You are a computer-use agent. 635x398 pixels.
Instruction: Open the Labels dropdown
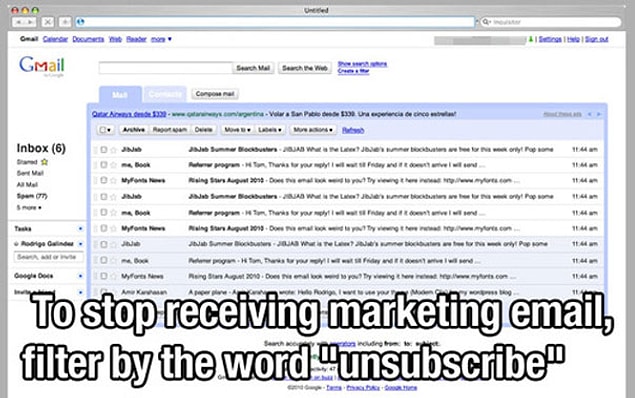pos(270,130)
